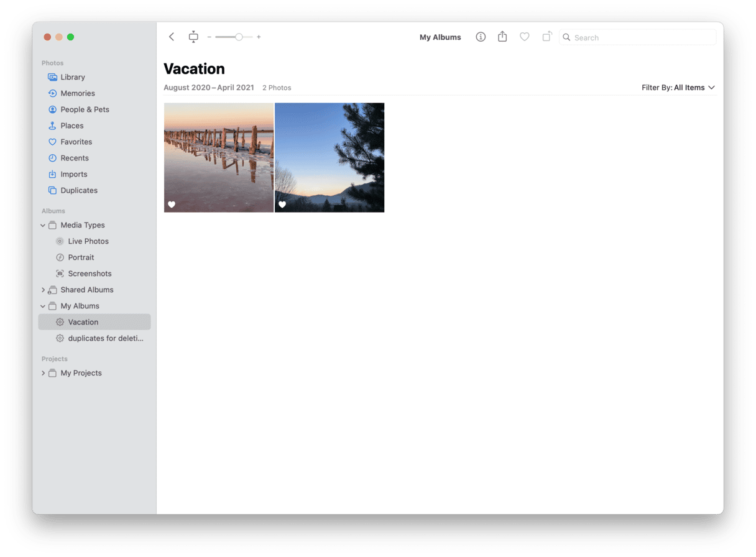Click the Vacation gear icon
Image resolution: width=756 pixels, height=557 pixels.
(x=60, y=322)
